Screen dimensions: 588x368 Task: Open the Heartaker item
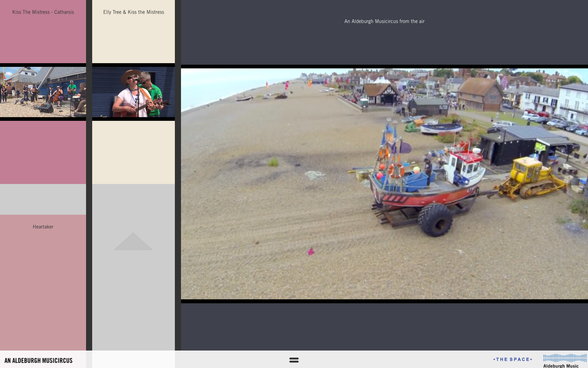pos(43,227)
